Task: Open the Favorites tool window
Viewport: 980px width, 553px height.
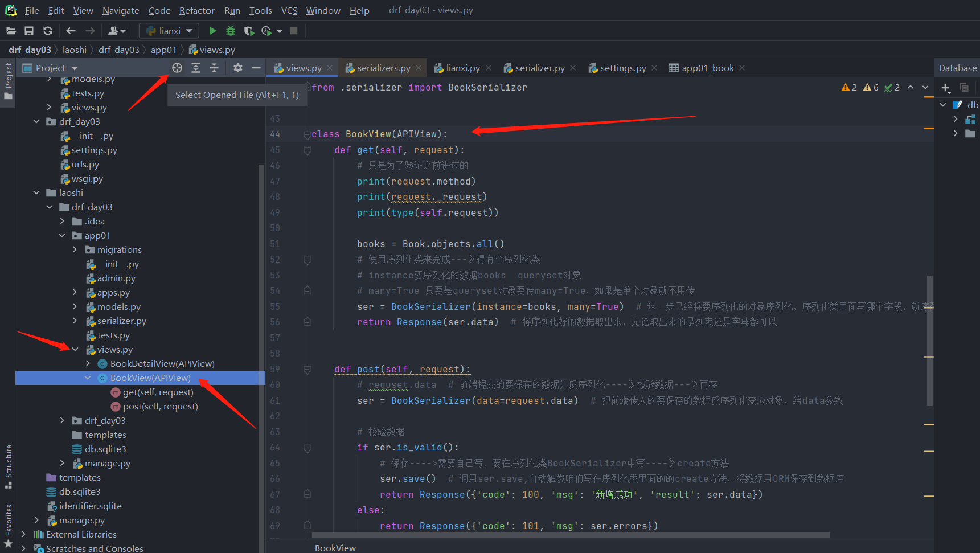Action: [8, 527]
